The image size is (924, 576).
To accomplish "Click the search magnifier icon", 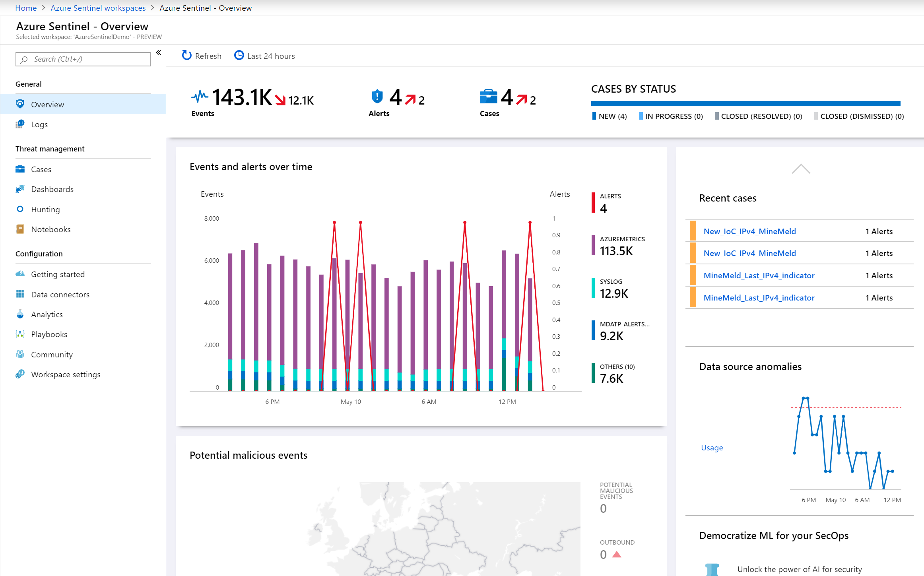I will click(x=24, y=59).
